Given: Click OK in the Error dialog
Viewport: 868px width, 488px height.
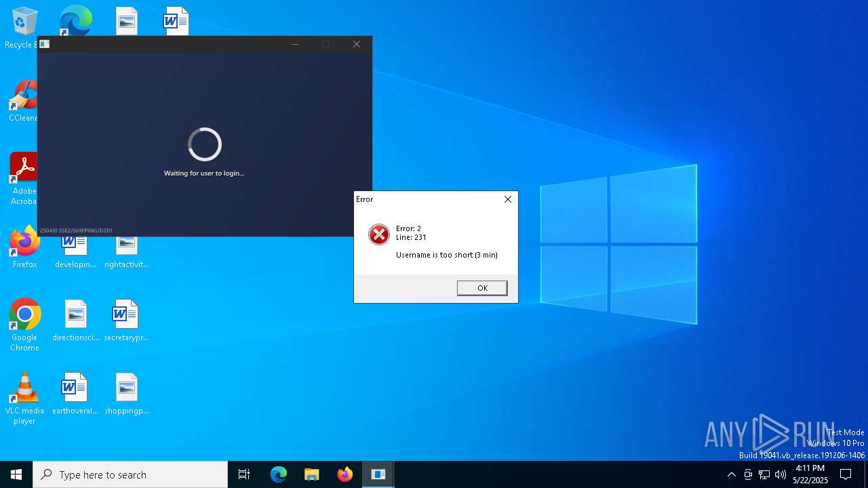Looking at the screenshot, I should click(482, 288).
